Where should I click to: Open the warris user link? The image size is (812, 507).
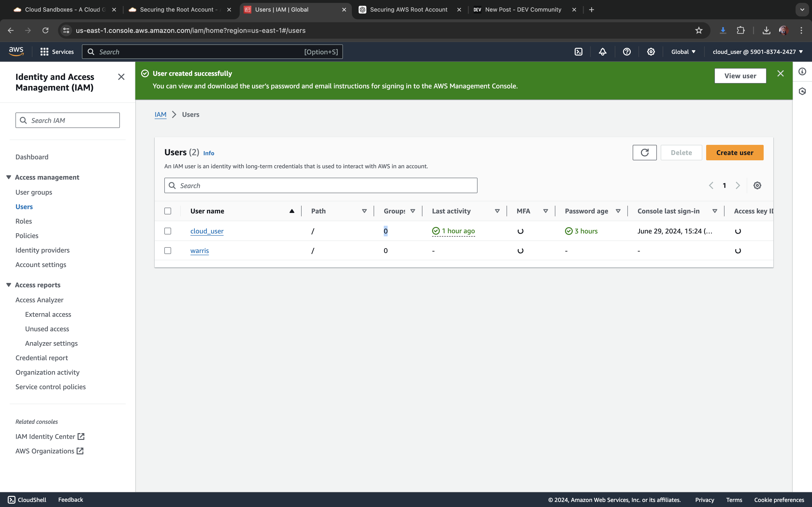tap(199, 251)
